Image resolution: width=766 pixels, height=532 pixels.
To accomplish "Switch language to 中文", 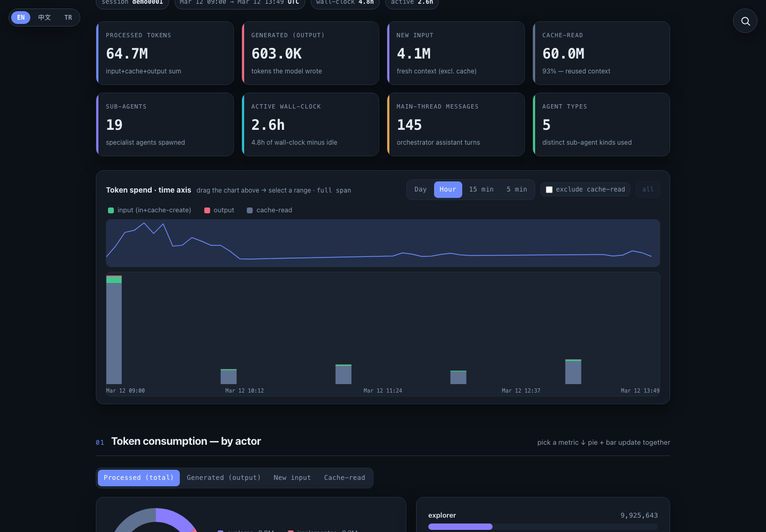I will click(45, 18).
